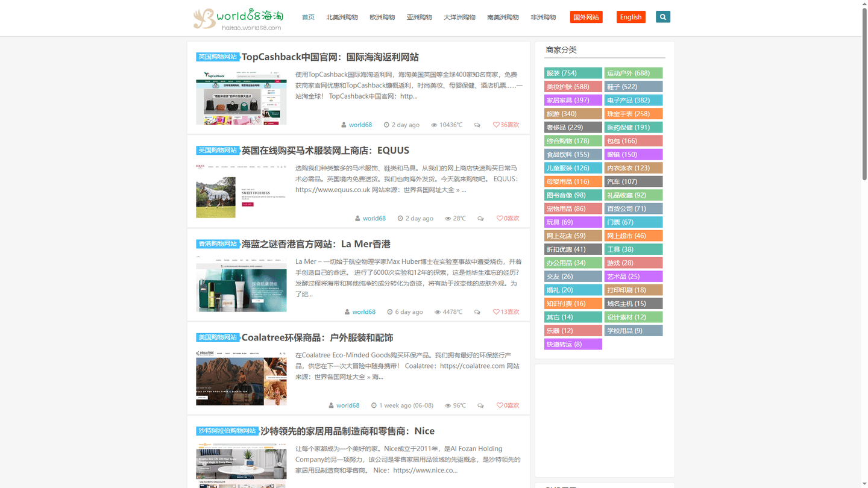
Task: Select 综合购物 (178) category
Action: pyautogui.click(x=573, y=141)
